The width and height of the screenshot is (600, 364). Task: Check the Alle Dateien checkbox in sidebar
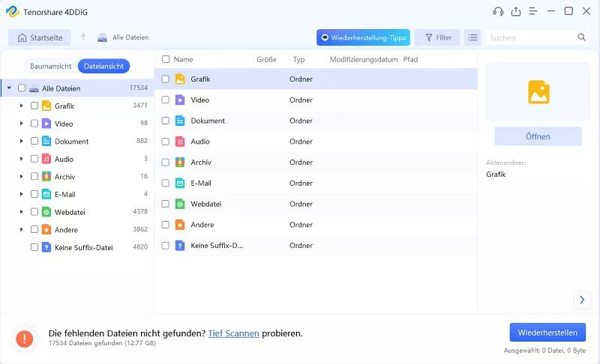coord(22,88)
